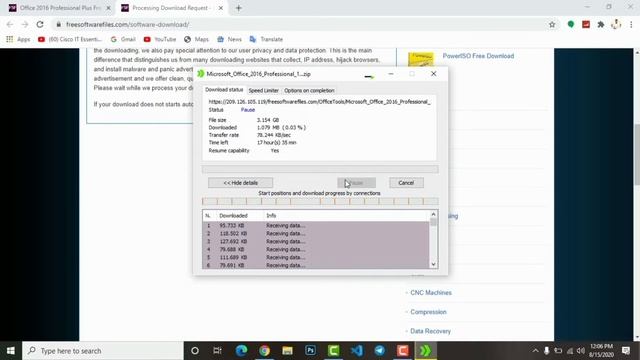Viewport: 640px width, 360px height.
Task: Switch to the Speed Limiter tab
Action: pos(264,90)
